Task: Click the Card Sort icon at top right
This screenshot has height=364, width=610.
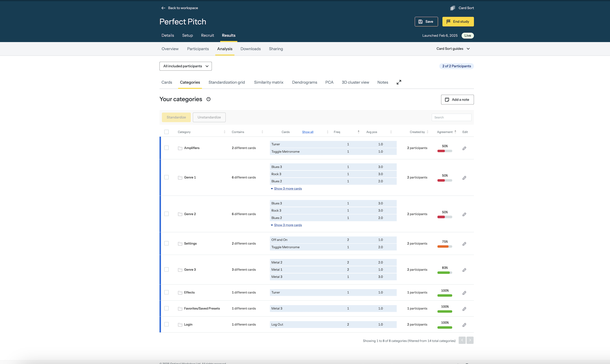Action: coord(453,8)
